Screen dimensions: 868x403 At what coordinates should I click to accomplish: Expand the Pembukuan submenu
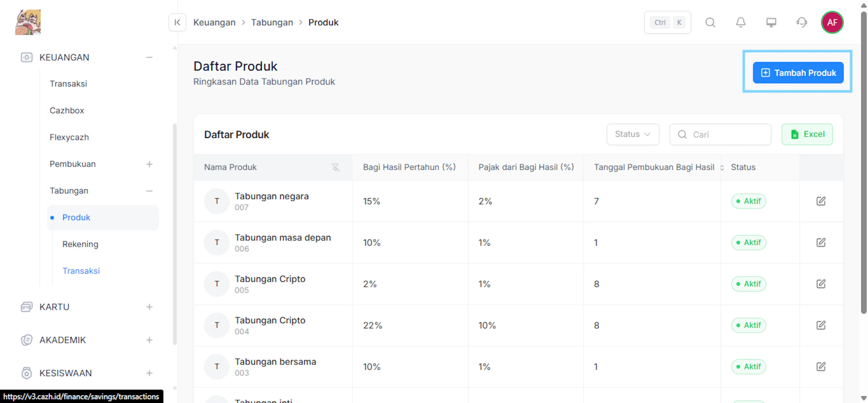coord(149,164)
